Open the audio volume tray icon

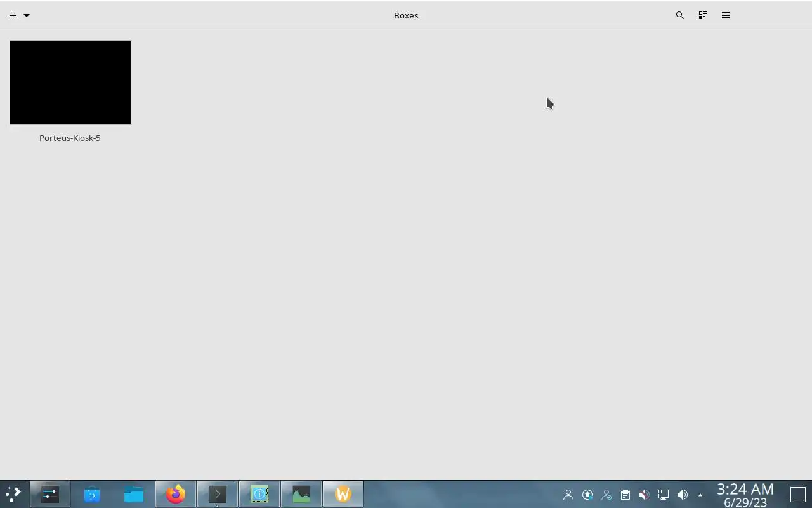[x=683, y=495]
